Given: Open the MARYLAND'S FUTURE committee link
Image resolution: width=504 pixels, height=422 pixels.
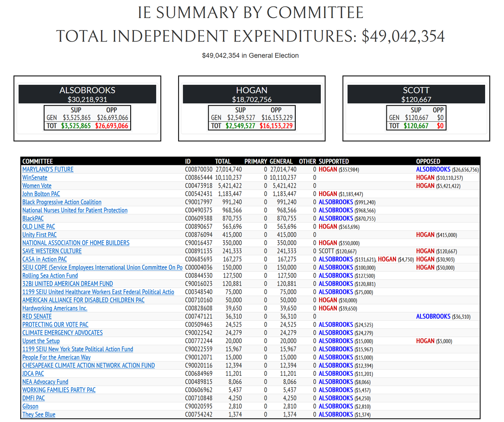Looking at the screenshot, I should click(48, 169).
